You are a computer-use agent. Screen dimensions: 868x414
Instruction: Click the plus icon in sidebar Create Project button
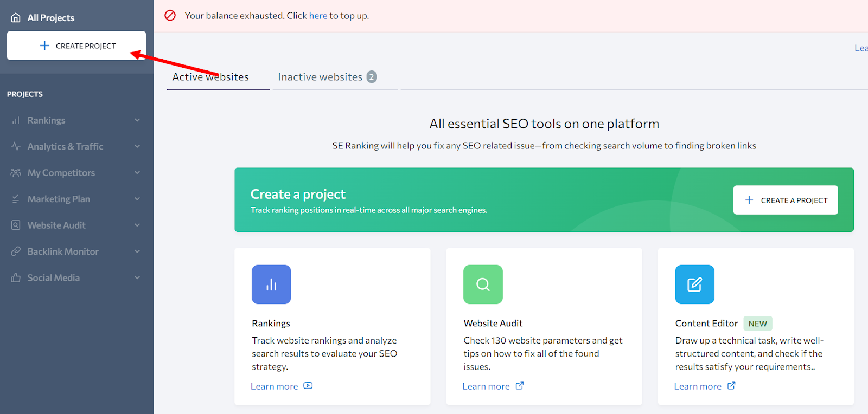point(44,46)
